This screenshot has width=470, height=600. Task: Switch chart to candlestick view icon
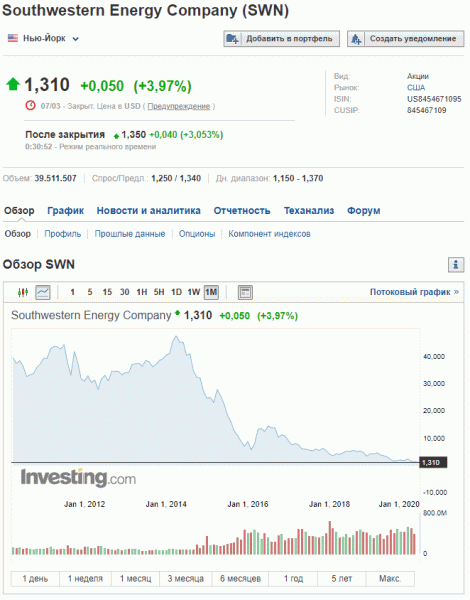pos(23,292)
